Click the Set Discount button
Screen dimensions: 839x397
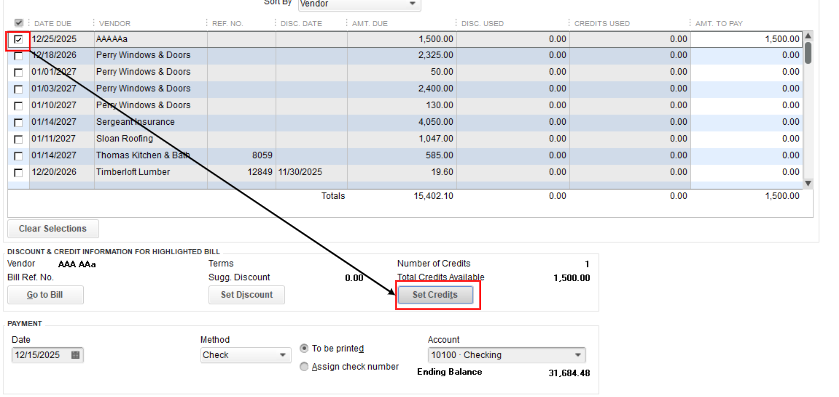click(x=247, y=295)
